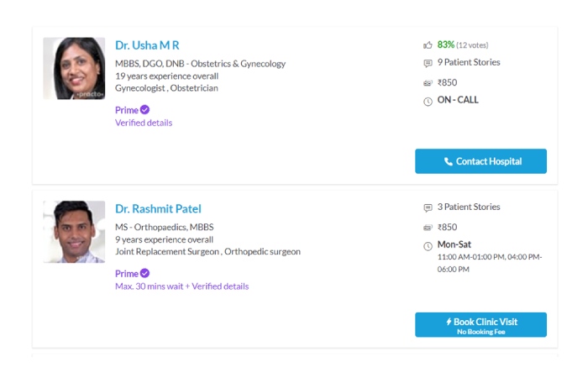The width and height of the screenshot is (588, 378).
Task: Click the Contact Hospital button
Action: [x=480, y=161]
